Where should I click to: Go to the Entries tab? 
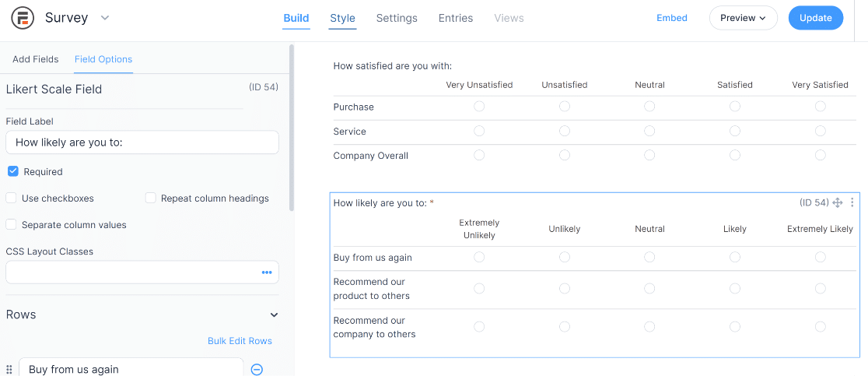(x=456, y=18)
